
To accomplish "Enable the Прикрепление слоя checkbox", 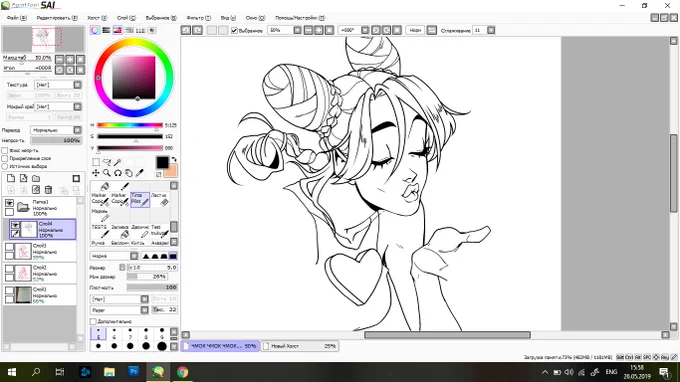I will (x=5, y=158).
